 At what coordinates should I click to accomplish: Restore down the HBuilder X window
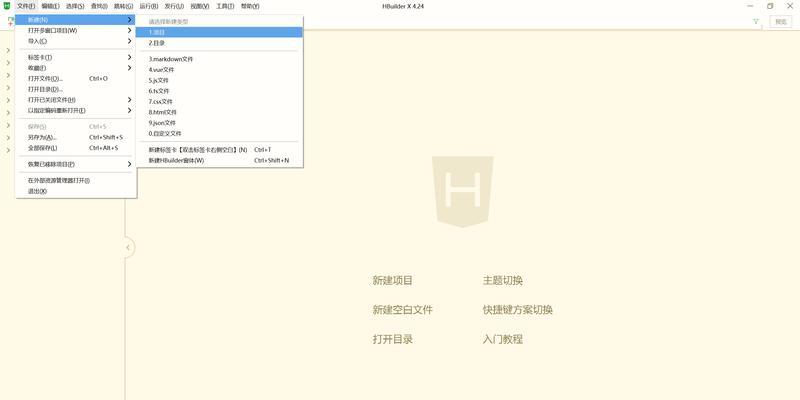(770, 6)
